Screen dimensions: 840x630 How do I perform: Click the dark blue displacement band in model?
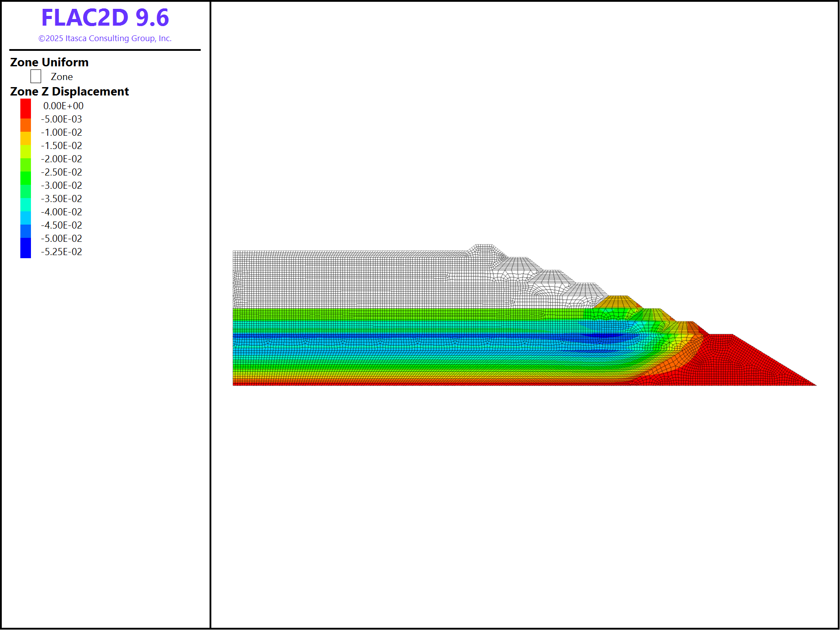pos(398,336)
